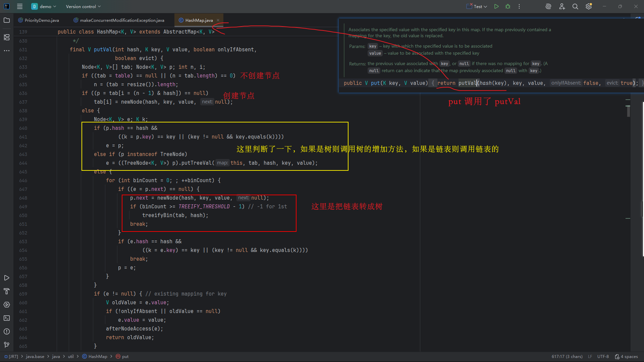Click line number 631 in gutter
644x362 pixels.
[23, 50]
